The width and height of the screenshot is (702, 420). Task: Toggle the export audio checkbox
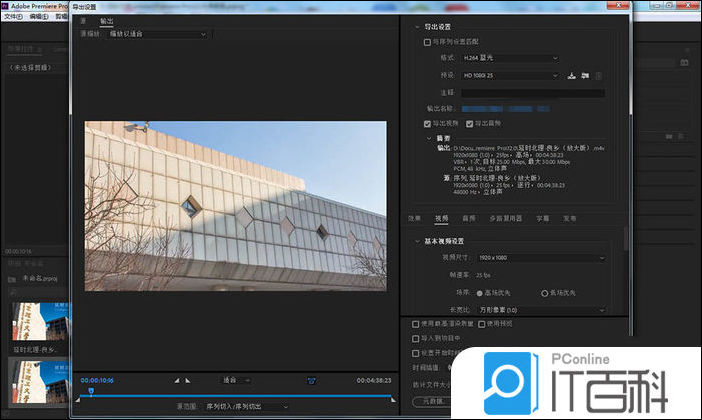pyautogui.click(x=470, y=123)
